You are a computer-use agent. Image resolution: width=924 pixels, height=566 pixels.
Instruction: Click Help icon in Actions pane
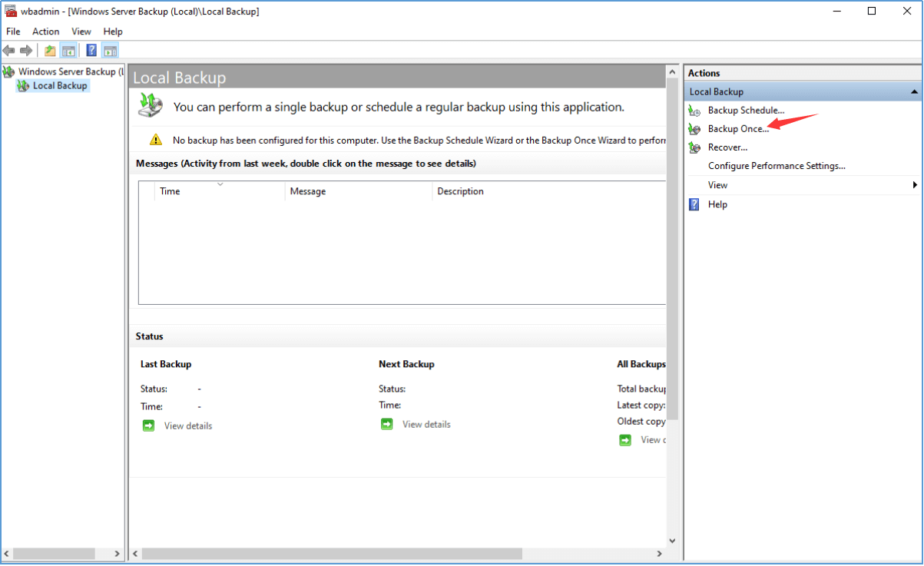click(x=694, y=204)
